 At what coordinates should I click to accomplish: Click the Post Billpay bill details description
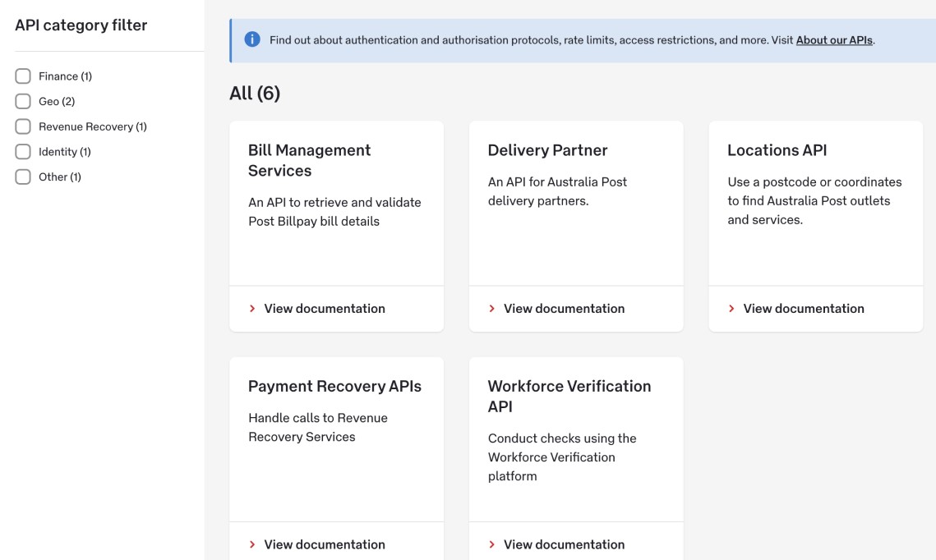click(334, 212)
